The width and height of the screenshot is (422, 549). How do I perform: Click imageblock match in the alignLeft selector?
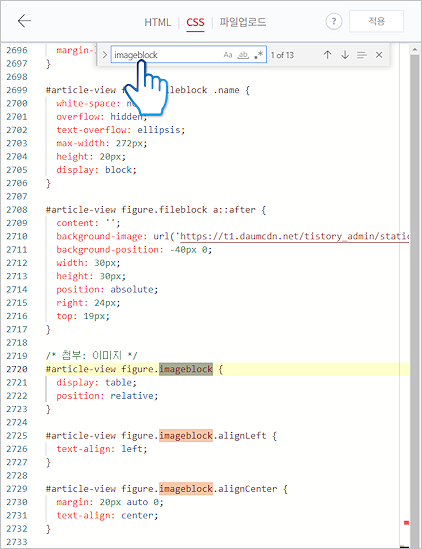pyautogui.click(x=186, y=436)
